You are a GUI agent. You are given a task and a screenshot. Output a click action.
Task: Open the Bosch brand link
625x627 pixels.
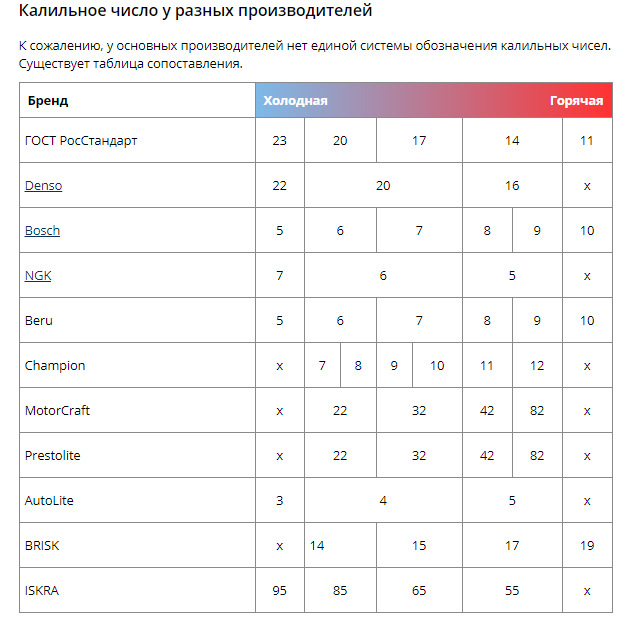[42, 231]
